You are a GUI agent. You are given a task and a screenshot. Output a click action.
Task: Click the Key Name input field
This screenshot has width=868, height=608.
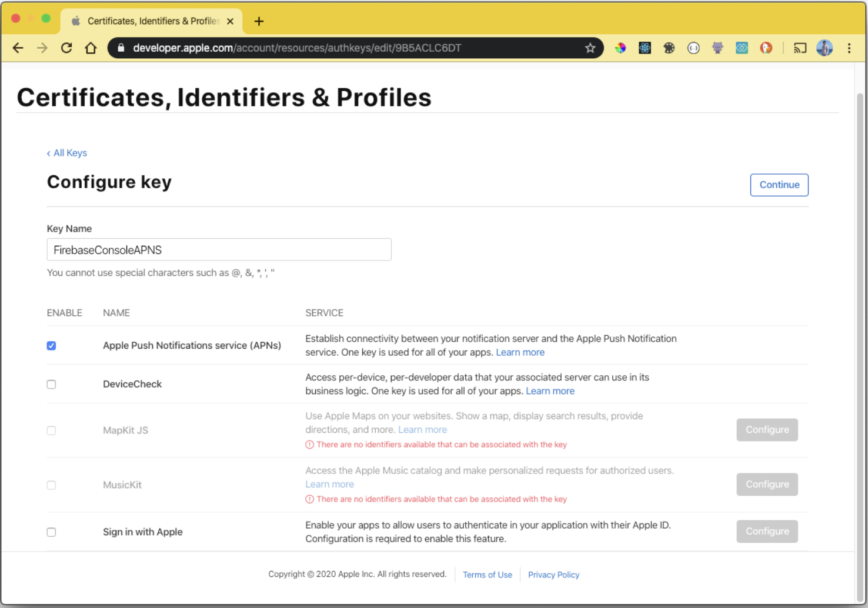click(x=219, y=249)
